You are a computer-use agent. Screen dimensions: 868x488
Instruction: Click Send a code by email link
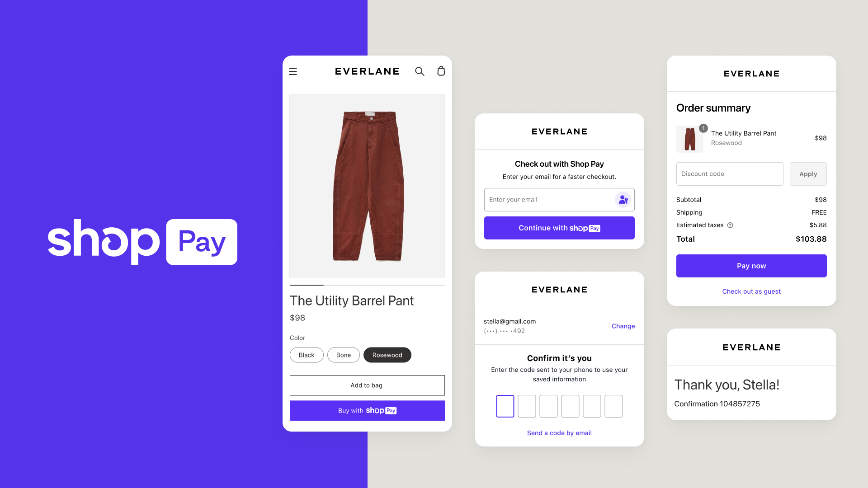[559, 432]
